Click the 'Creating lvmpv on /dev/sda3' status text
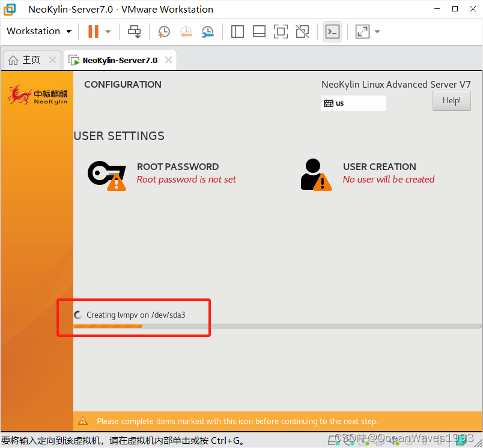Image resolution: width=483 pixels, height=448 pixels. [x=136, y=315]
